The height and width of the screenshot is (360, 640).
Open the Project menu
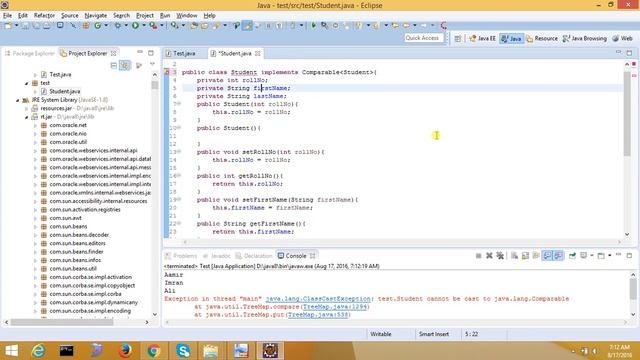point(145,16)
